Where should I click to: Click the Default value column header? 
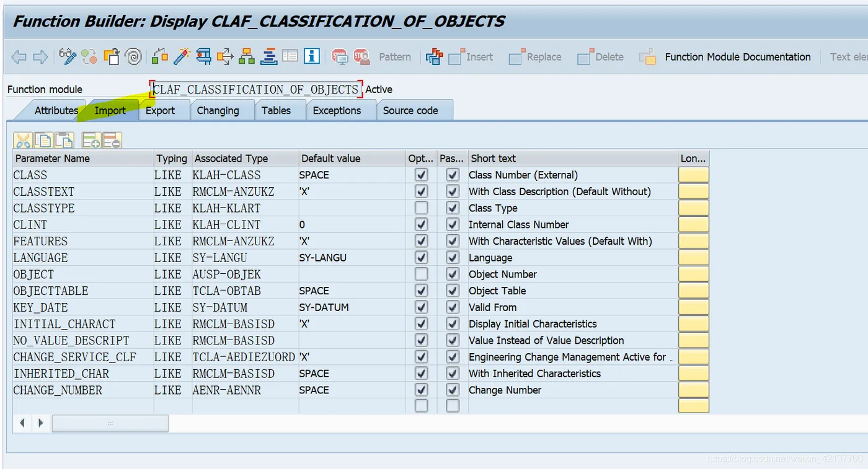[x=352, y=158]
